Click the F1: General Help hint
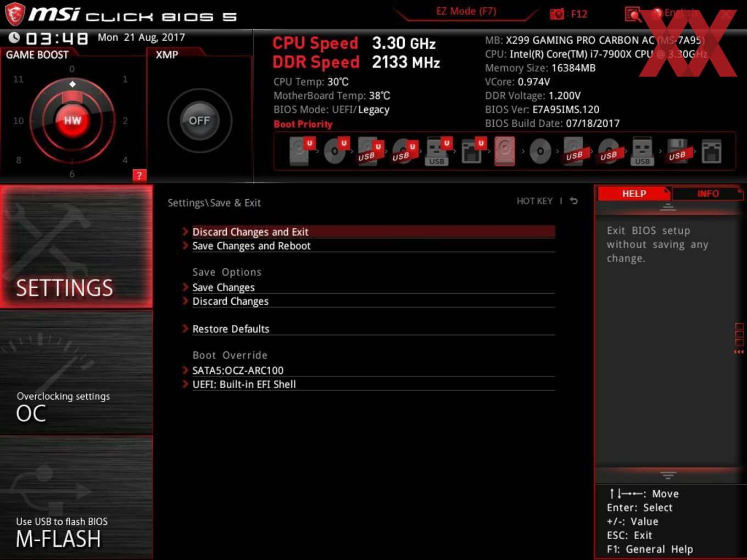The height and width of the screenshot is (560, 747). tap(650, 549)
